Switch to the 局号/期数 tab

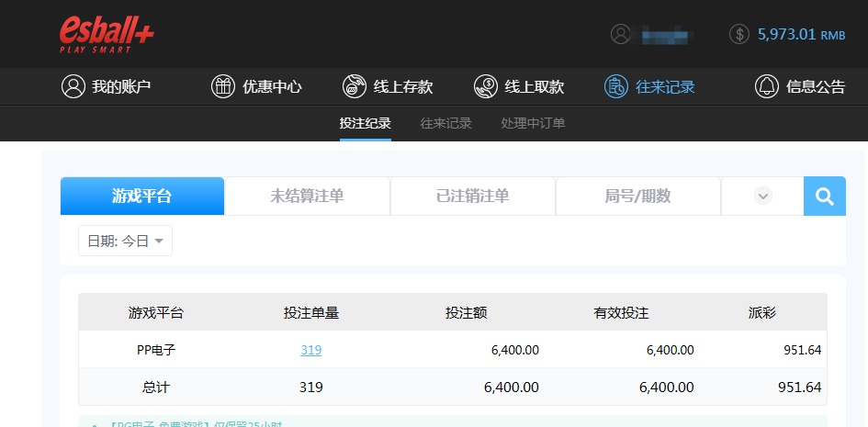(x=637, y=196)
